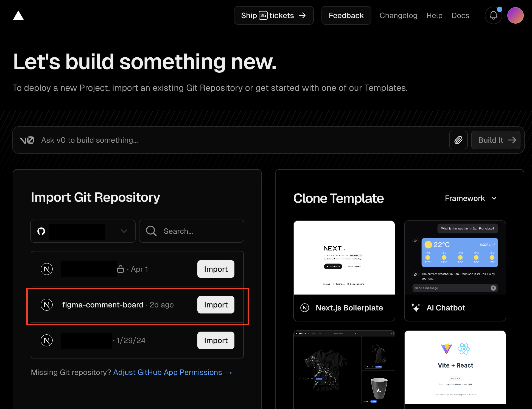Image resolution: width=532 pixels, height=409 pixels.
Task: Click Ship 25 tickets button
Action: click(x=273, y=15)
